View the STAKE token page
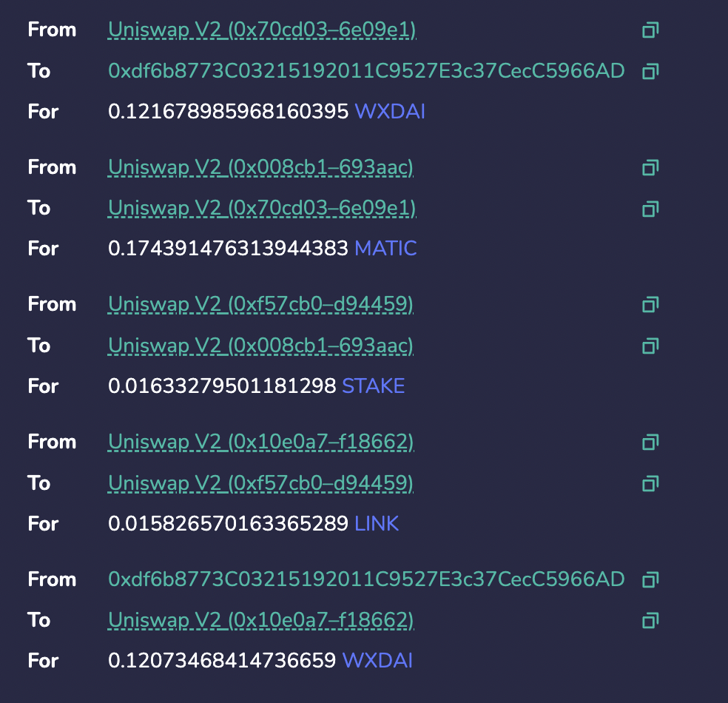The width and height of the screenshot is (728, 703). coord(373,386)
